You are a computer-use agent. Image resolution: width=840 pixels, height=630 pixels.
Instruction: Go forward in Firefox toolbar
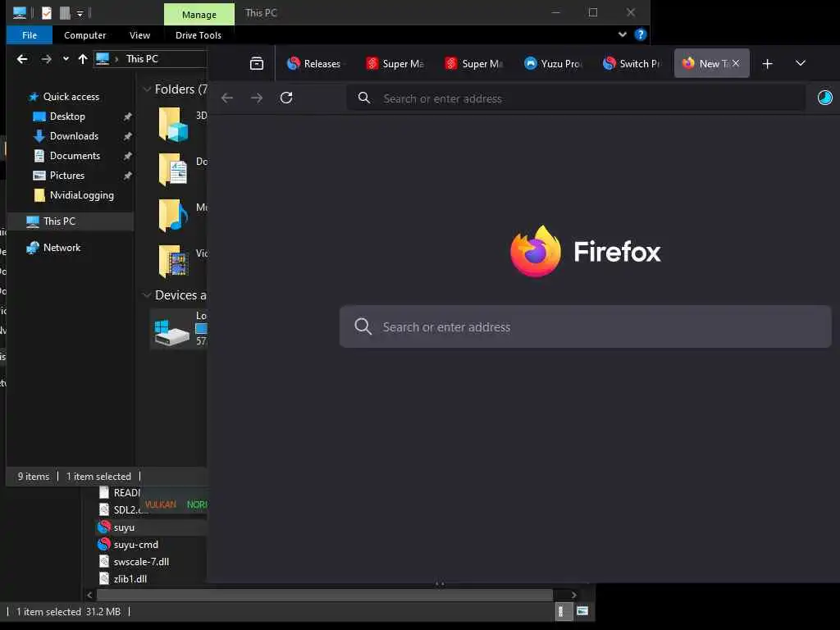click(257, 98)
